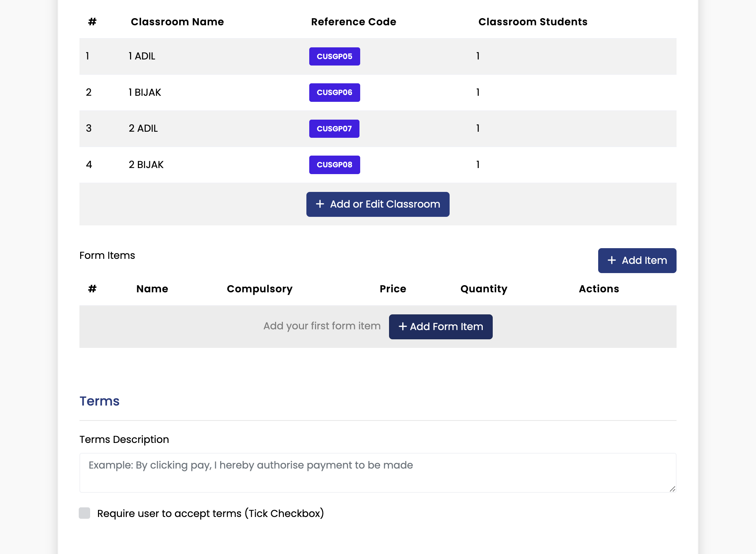Click the Classroom Name column header
This screenshot has height=554, width=756.
[177, 22]
